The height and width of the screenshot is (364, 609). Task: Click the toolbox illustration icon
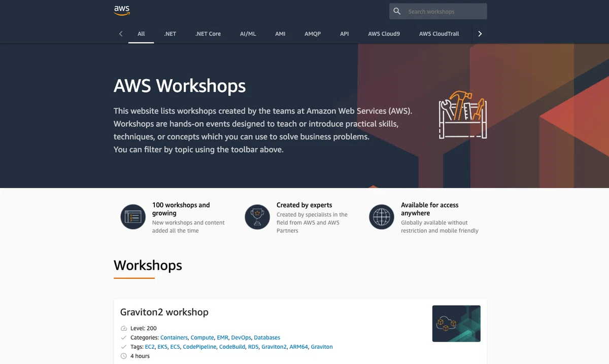point(463,115)
